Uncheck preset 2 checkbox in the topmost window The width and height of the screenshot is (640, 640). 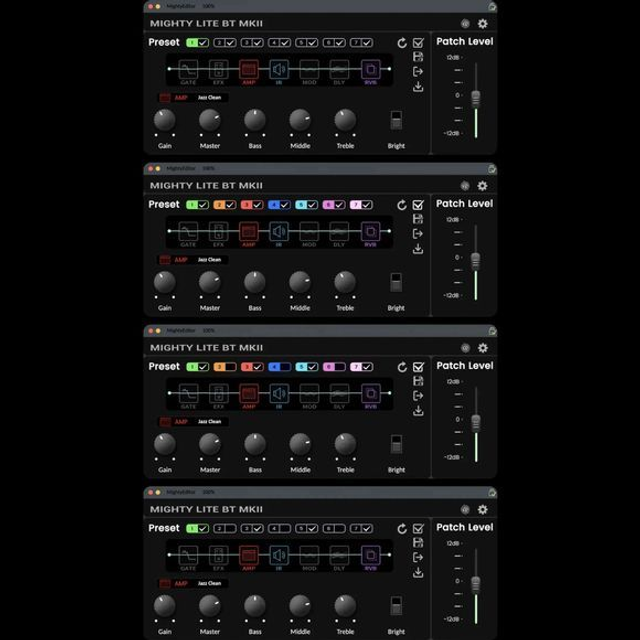pyautogui.click(x=230, y=42)
